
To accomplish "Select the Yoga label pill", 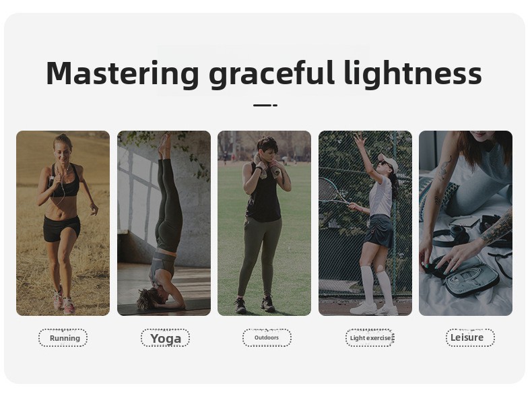I will coord(165,338).
